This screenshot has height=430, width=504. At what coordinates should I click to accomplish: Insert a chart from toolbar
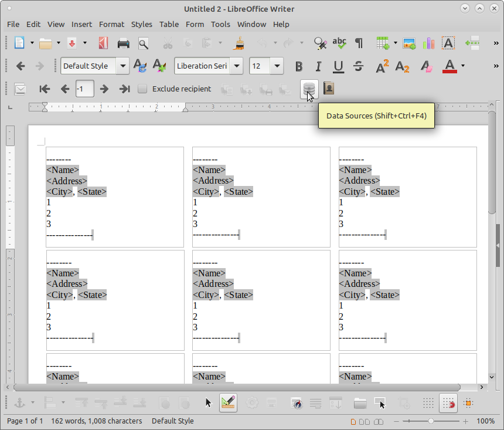tap(428, 43)
